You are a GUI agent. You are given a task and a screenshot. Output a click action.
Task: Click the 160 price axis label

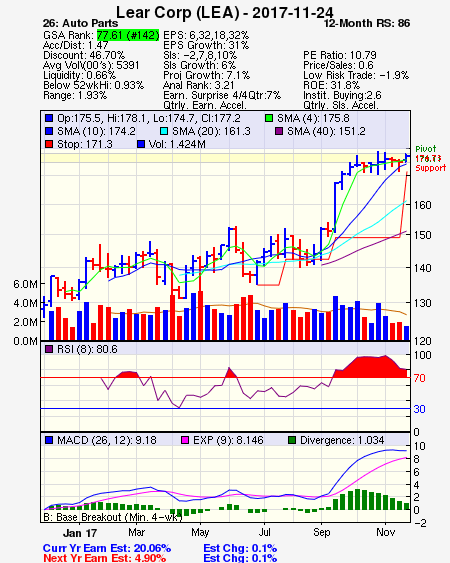pos(422,205)
